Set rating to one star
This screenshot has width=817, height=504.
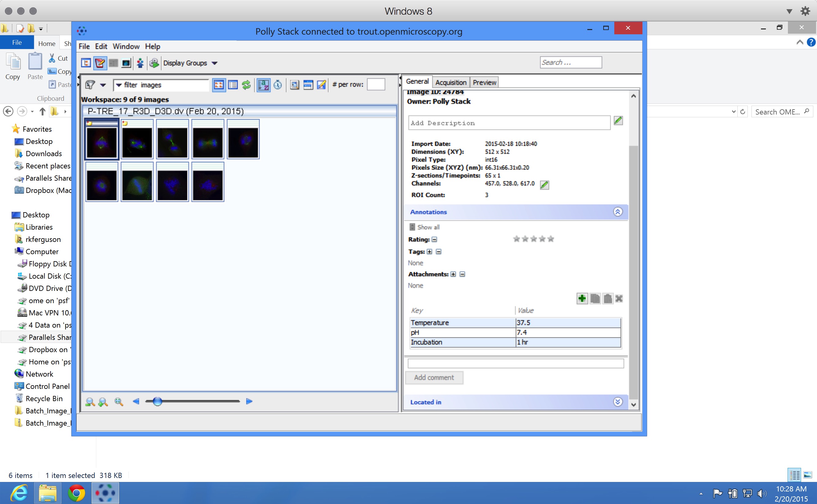(516, 239)
